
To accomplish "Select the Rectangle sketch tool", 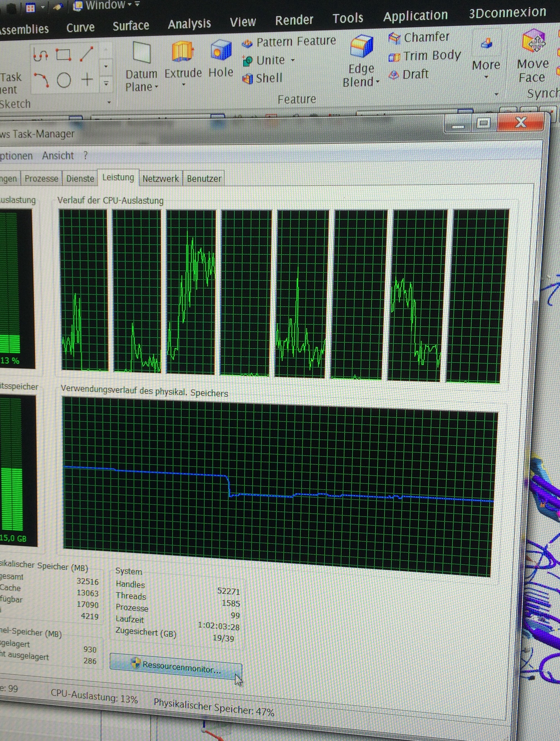I will click(63, 55).
